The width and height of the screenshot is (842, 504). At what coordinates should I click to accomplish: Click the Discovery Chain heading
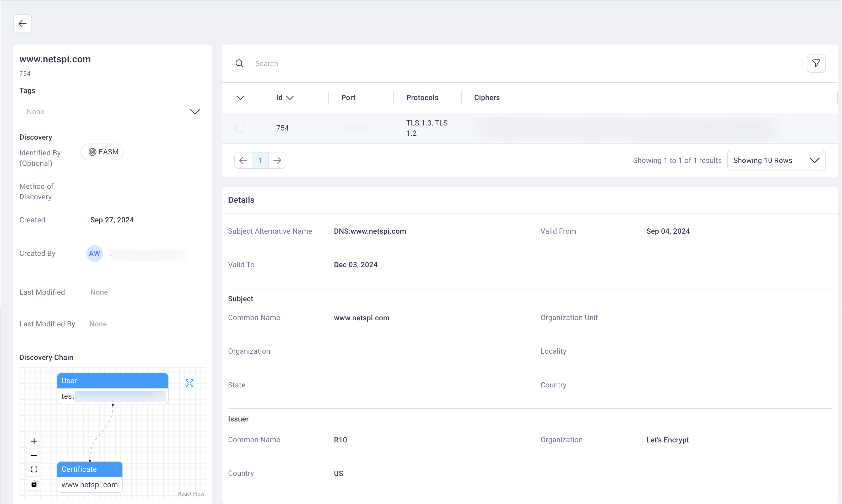tap(46, 358)
